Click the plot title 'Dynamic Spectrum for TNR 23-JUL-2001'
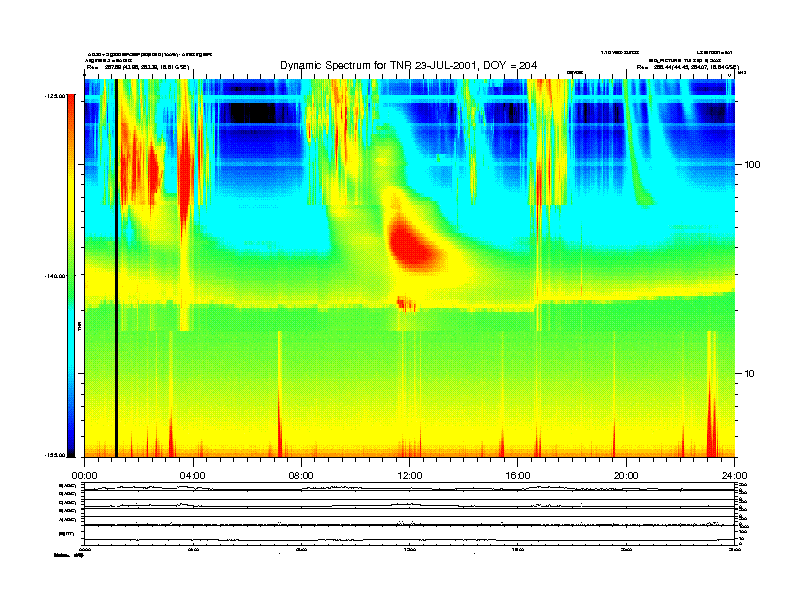This screenshot has width=792, height=612. pyautogui.click(x=408, y=65)
